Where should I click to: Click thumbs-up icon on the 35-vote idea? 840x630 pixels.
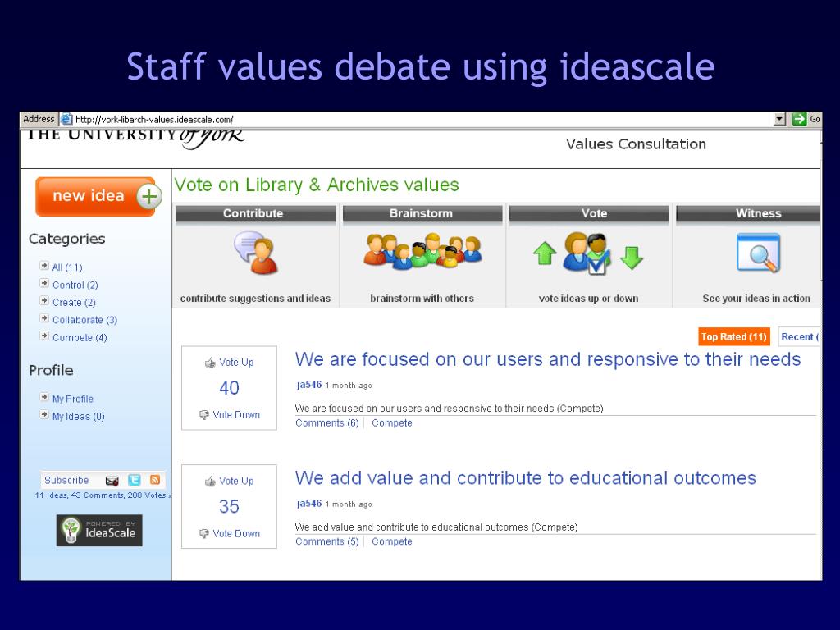tap(210, 482)
